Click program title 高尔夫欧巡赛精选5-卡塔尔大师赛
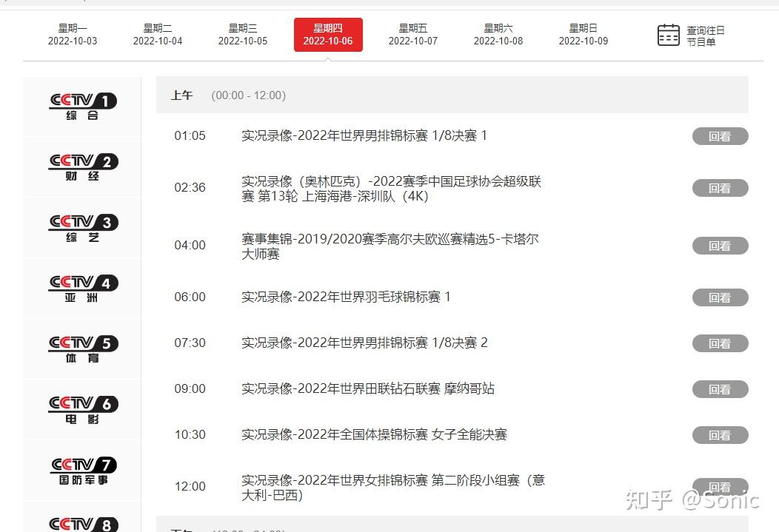This screenshot has width=779, height=532. (x=390, y=246)
